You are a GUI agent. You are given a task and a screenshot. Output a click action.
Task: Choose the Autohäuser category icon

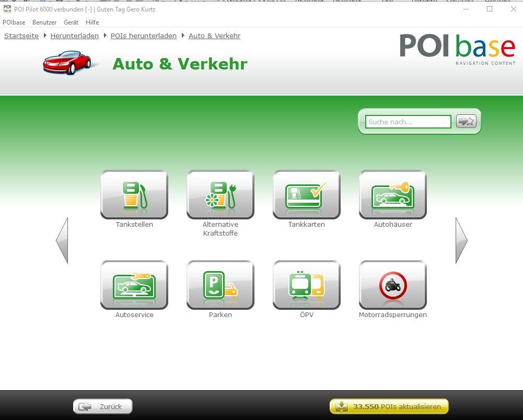(x=393, y=194)
